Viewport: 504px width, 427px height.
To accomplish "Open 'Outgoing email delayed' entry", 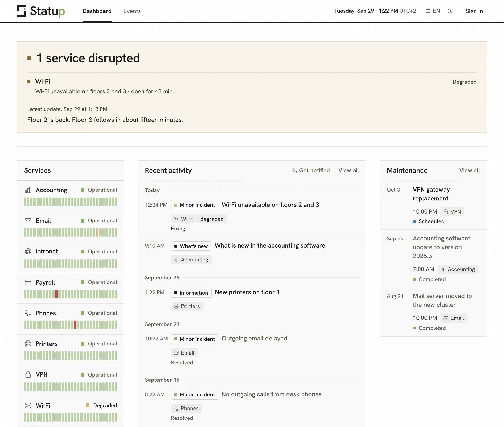I will pyautogui.click(x=254, y=338).
